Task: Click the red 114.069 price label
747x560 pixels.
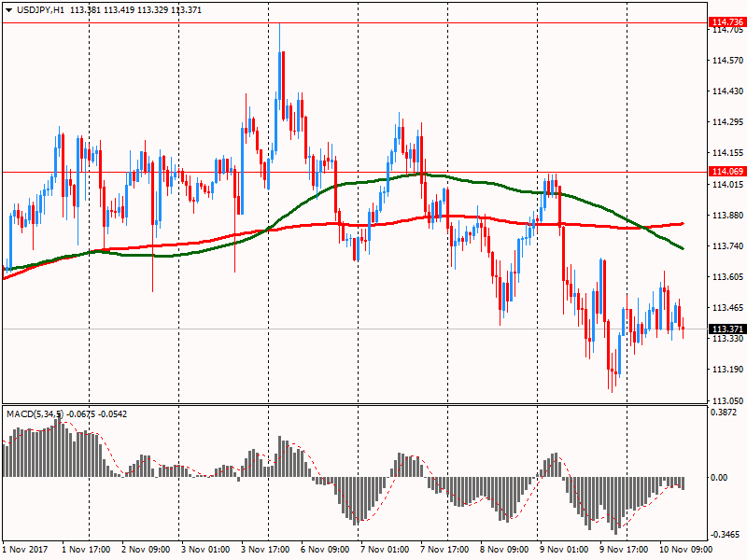Action: pyautogui.click(x=727, y=172)
